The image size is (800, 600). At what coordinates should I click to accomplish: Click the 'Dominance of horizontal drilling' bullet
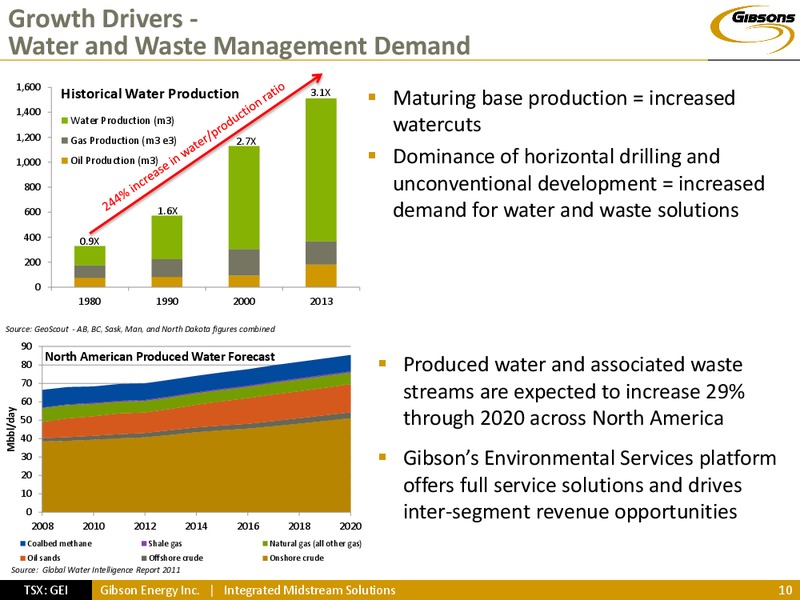579,183
